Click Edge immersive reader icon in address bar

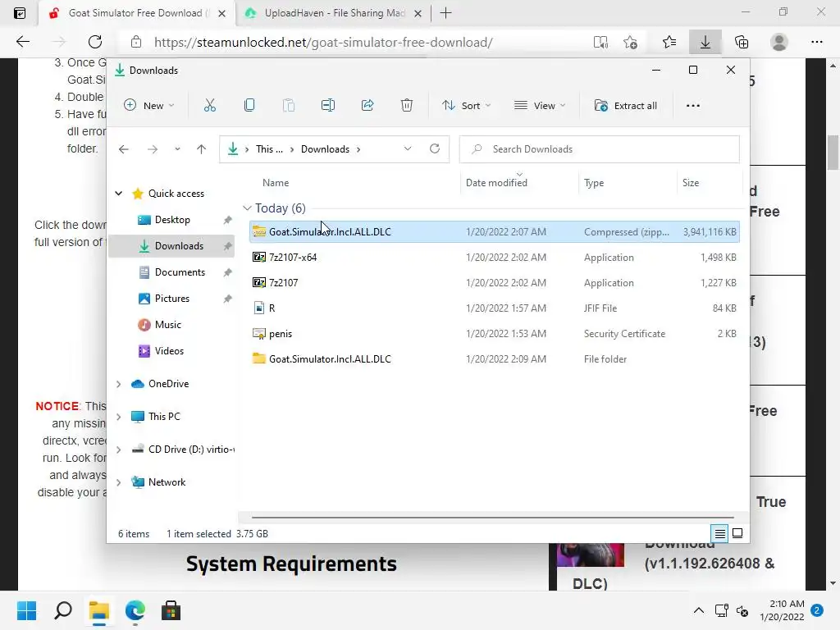(600, 42)
